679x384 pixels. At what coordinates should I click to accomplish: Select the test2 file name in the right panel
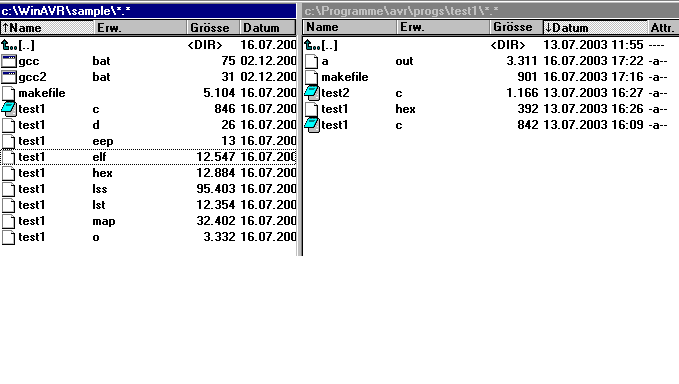[335, 93]
